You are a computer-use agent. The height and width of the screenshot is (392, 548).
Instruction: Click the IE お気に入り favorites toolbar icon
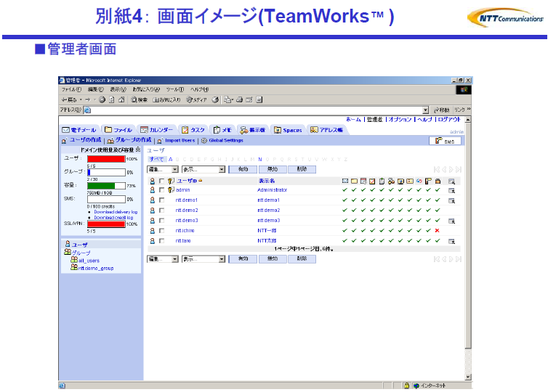[156, 100]
